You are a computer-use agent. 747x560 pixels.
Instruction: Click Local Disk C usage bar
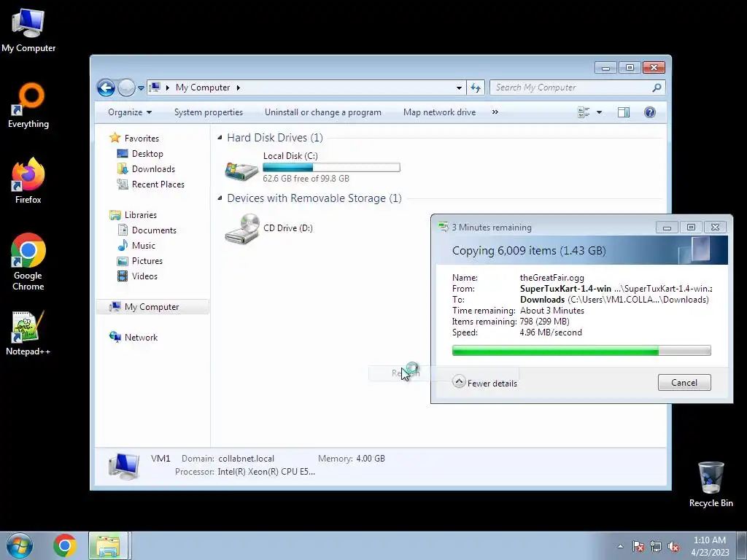tap(331, 167)
